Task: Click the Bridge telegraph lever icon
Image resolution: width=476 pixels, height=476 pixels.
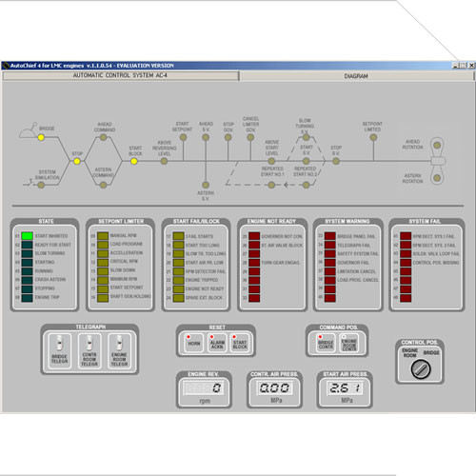Action: coord(59,344)
